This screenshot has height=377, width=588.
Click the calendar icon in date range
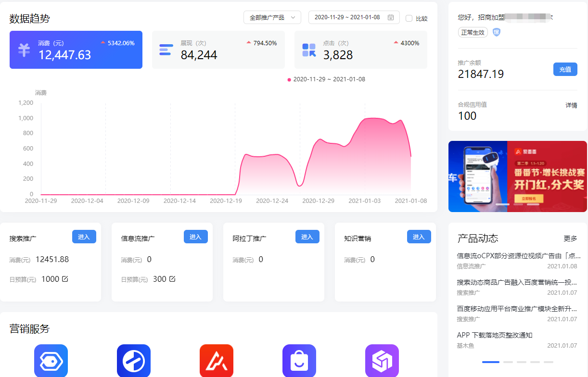tap(391, 18)
